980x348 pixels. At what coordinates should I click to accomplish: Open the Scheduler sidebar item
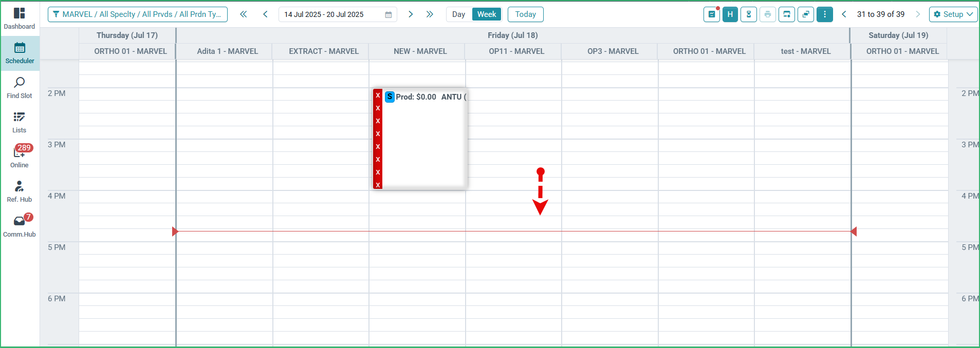(20, 53)
